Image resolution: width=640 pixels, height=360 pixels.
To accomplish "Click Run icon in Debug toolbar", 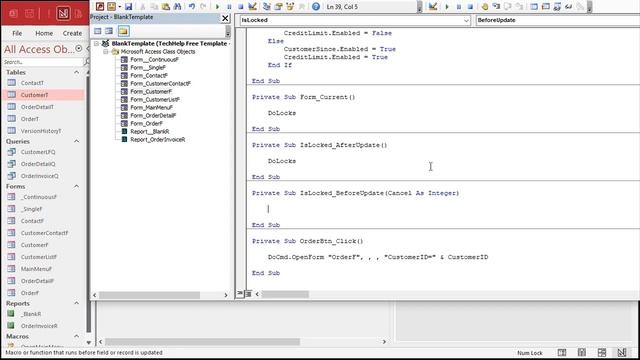I will coord(447,7).
